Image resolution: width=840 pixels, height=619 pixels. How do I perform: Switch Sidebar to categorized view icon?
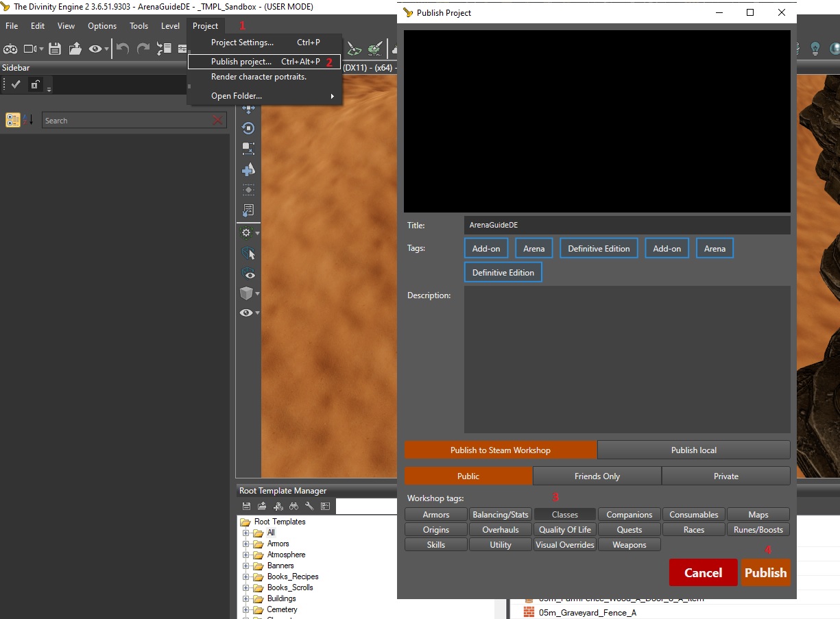point(13,120)
